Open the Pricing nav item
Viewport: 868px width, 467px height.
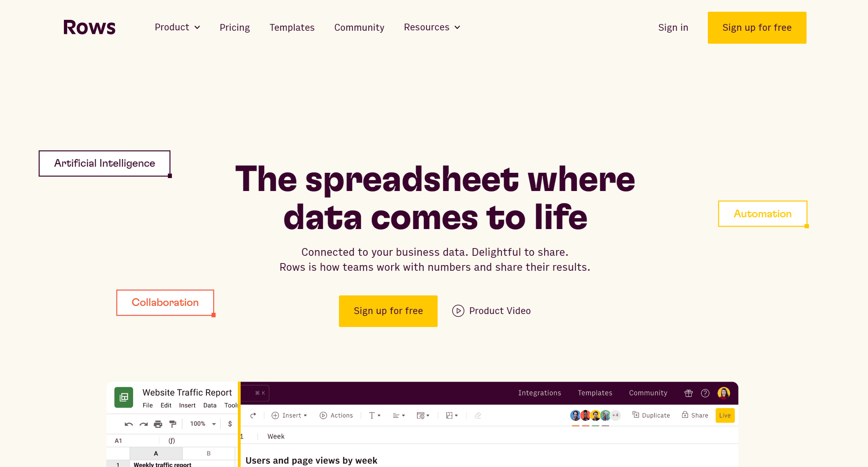(235, 28)
